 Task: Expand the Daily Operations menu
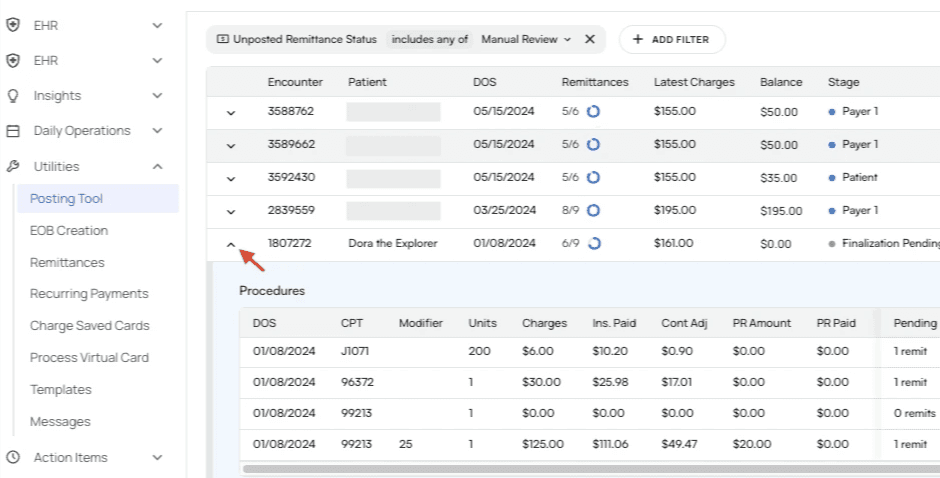157,131
